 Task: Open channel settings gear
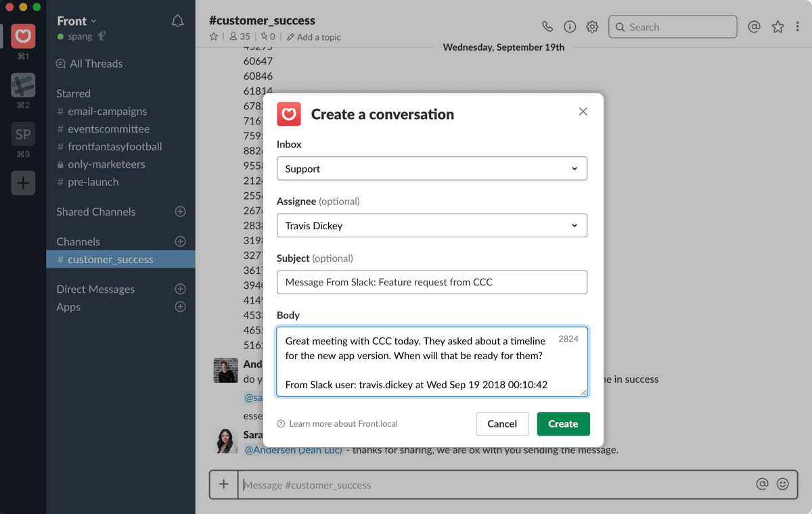click(x=592, y=27)
